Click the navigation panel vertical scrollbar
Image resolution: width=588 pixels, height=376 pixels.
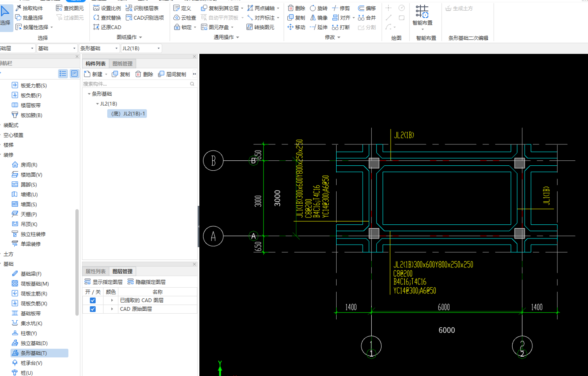tap(77, 262)
